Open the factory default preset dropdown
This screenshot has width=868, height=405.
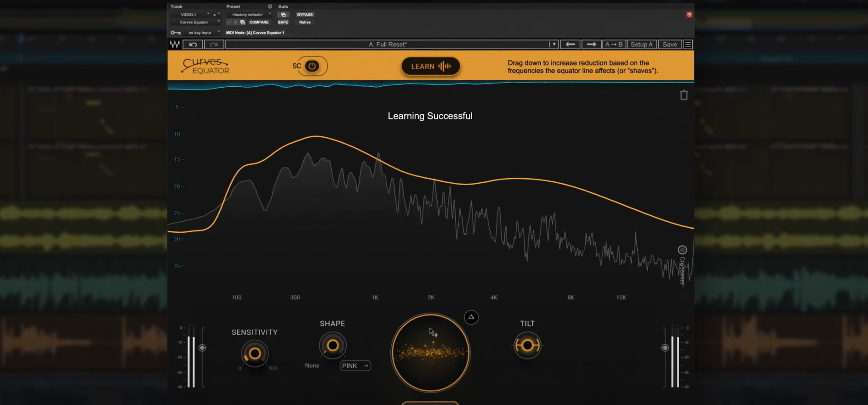click(x=249, y=15)
